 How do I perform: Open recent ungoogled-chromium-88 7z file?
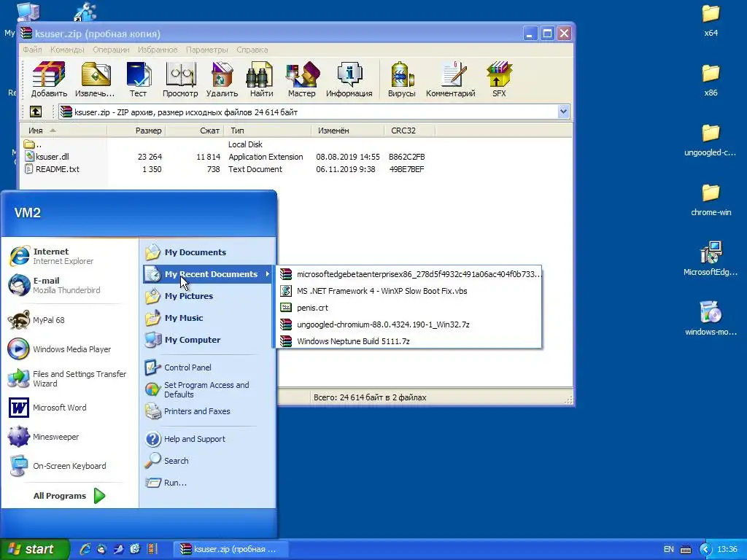click(410, 324)
